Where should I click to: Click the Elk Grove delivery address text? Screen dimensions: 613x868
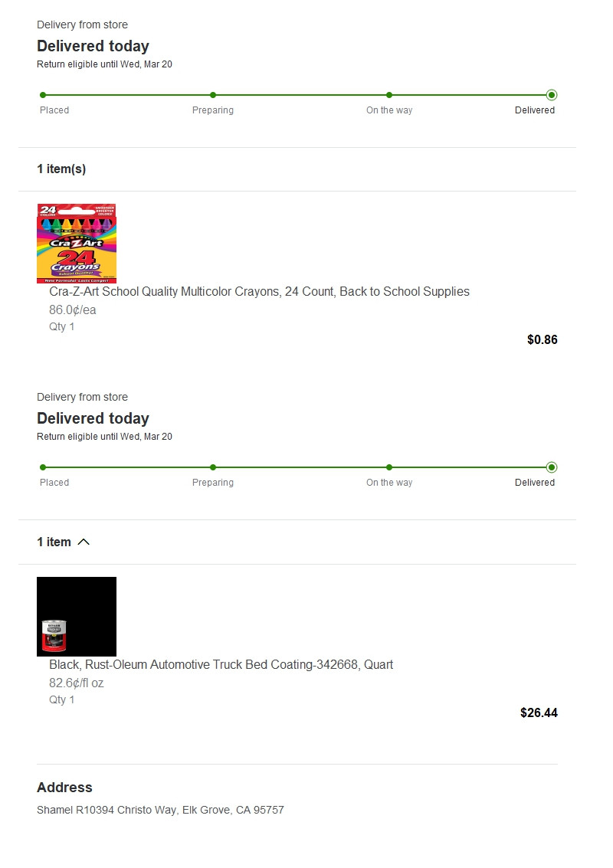pos(160,810)
